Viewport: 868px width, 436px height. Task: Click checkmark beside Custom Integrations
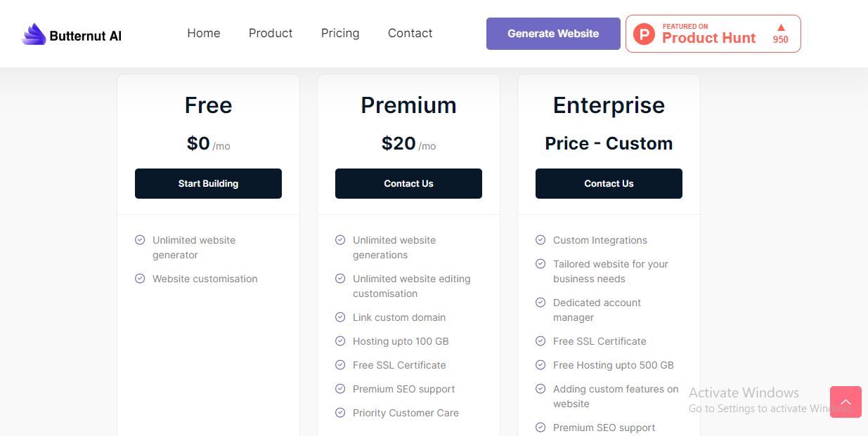540,239
